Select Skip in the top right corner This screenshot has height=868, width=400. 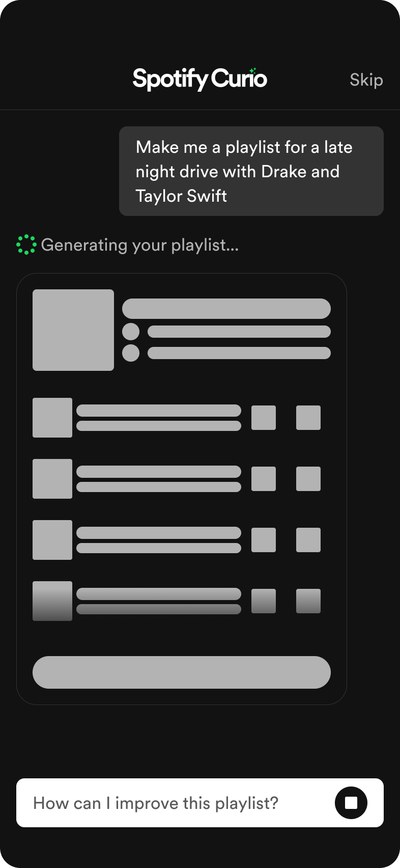coord(366,80)
